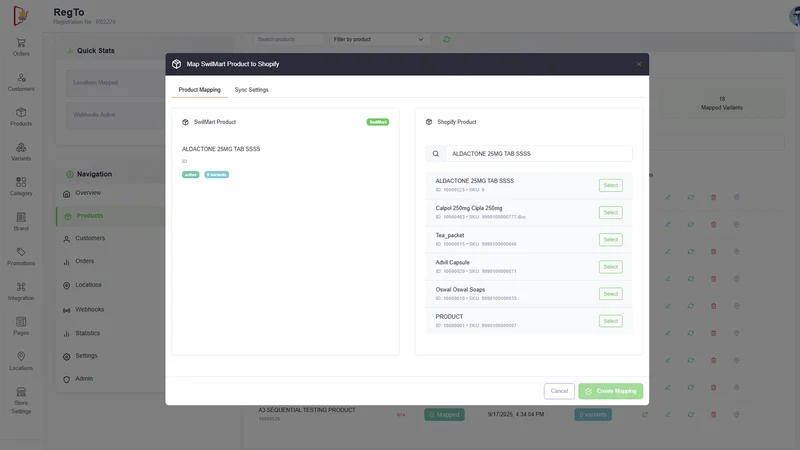Click A3 SEQUENTIAL TESTING PRODUCT name
Image resolution: width=800 pixels, height=450 pixels.
(307, 410)
